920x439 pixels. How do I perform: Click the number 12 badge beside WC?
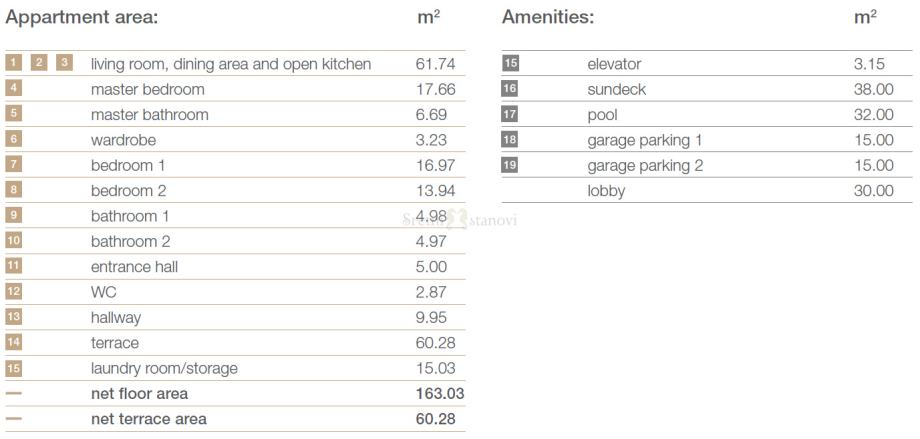point(14,291)
